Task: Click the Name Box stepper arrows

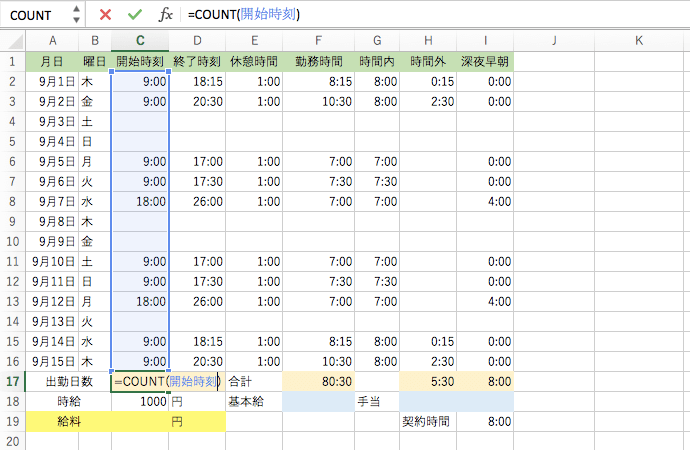Action: [77, 15]
